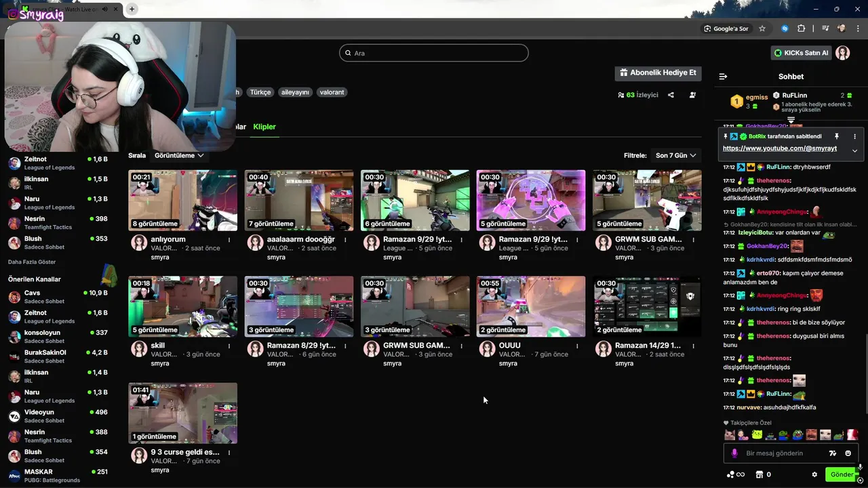
Task: Open the Shazam extension icon
Action: point(785,28)
